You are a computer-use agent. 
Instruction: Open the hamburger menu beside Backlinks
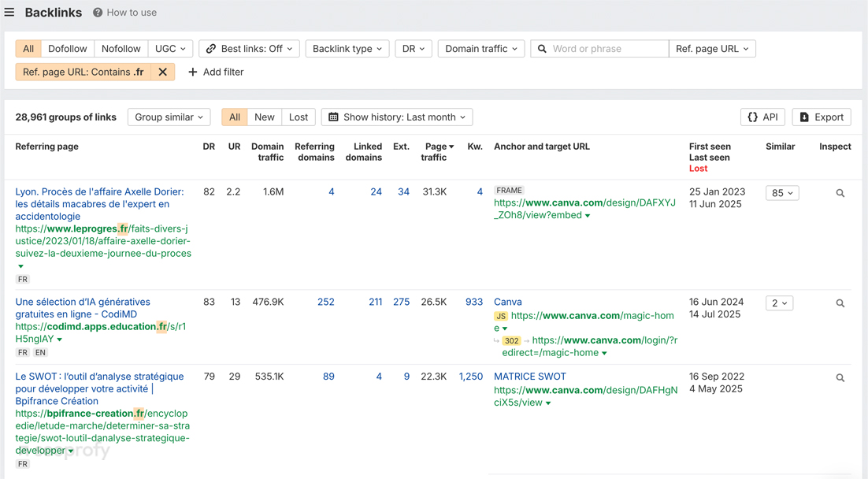[x=9, y=12]
